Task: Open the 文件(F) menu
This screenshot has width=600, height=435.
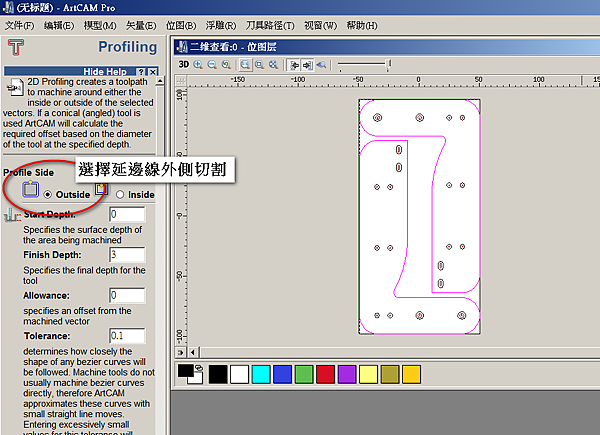Action: coord(20,26)
